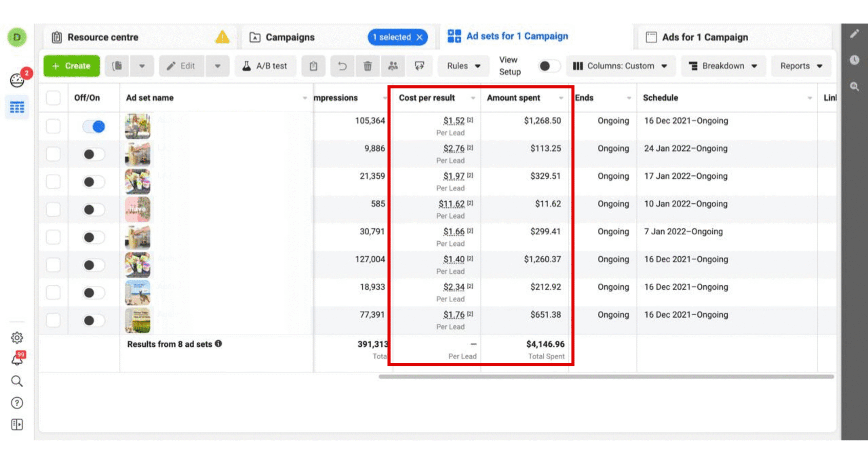Viewport: 868px width, 464px height.
Task: Expand the Columns: Custom dropdown
Action: [620, 66]
